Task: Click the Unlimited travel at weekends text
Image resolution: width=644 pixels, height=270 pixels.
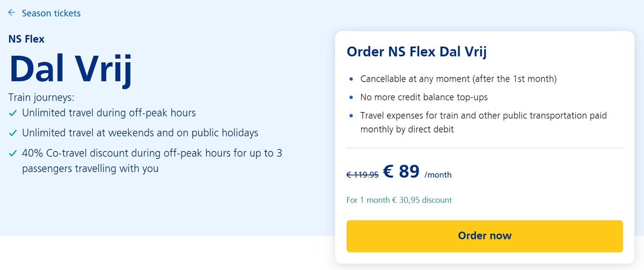Action: 140,133
